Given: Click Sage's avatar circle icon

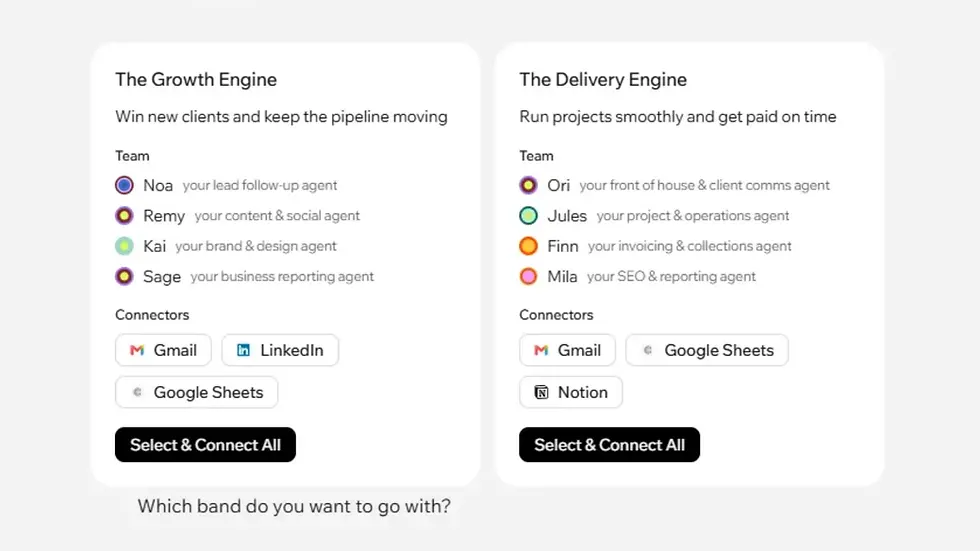Looking at the screenshot, I should (124, 276).
